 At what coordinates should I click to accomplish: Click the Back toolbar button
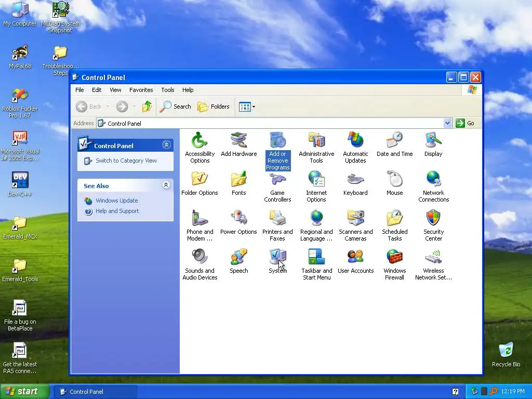coord(89,107)
